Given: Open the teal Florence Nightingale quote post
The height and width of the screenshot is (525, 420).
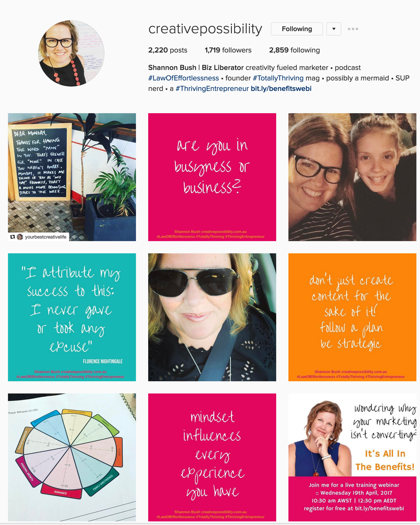Looking at the screenshot, I should pos(72,317).
